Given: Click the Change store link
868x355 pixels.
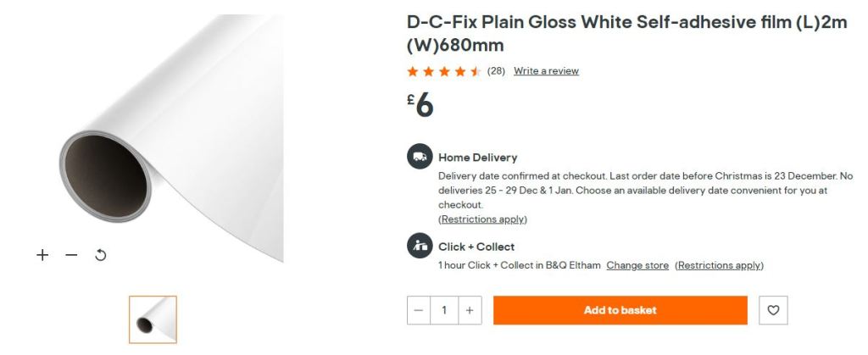Looking at the screenshot, I should click(637, 265).
